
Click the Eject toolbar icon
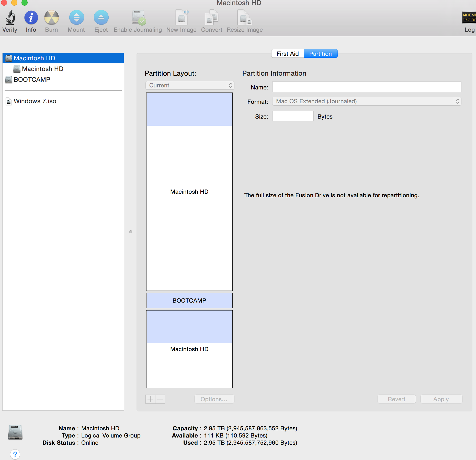101,18
